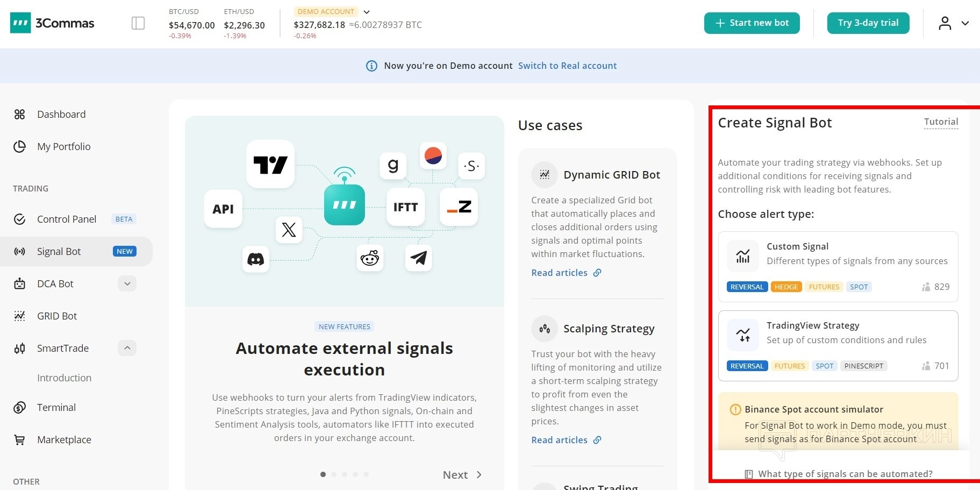Open Dashboard from the sidebar
Screen dimensions: 980x490
click(x=61, y=114)
